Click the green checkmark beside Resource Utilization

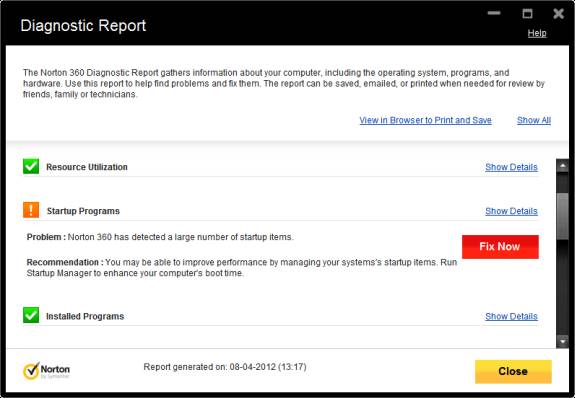[31, 167]
